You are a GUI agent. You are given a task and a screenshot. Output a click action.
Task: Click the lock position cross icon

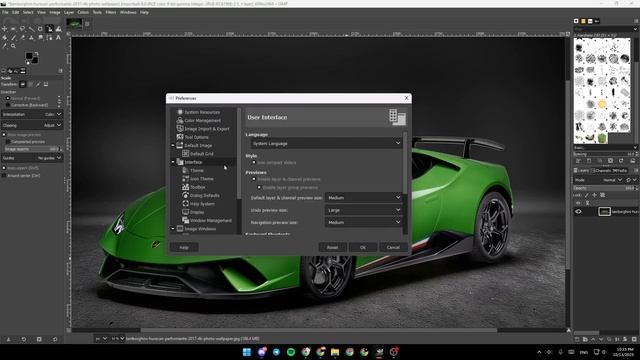pyautogui.click(x=594, y=195)
